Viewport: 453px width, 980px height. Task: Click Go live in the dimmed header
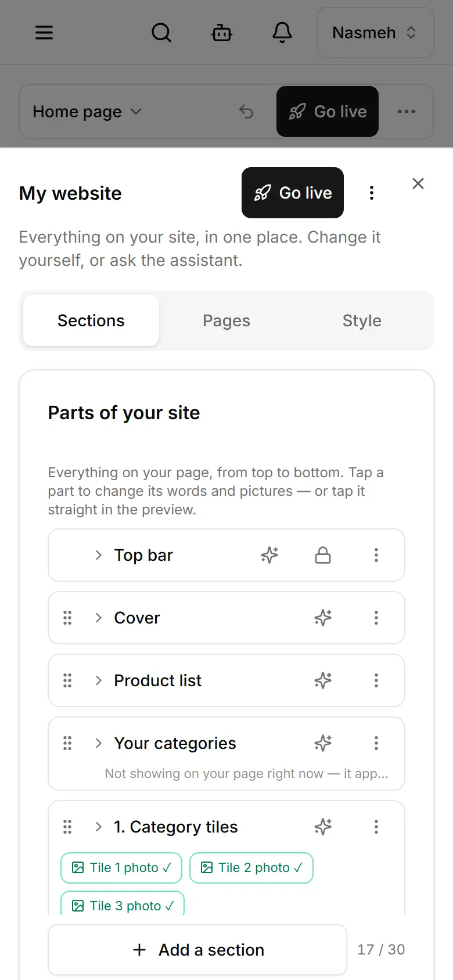328,111
